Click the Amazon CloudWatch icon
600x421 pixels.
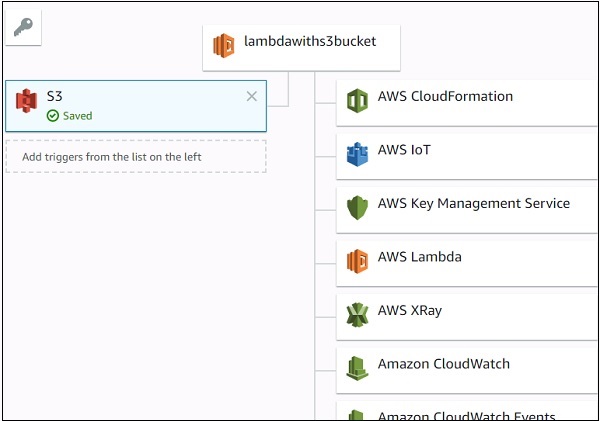(x=357, y=367)
